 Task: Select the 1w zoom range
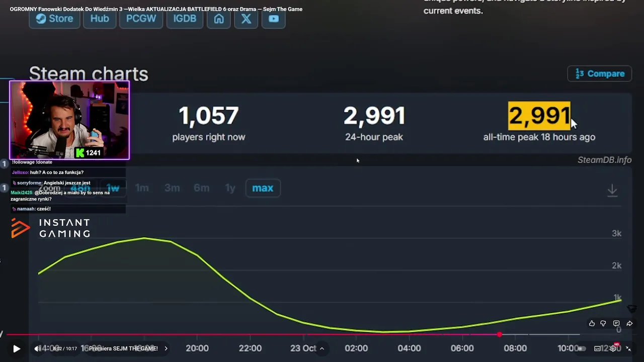click(113, 188)
